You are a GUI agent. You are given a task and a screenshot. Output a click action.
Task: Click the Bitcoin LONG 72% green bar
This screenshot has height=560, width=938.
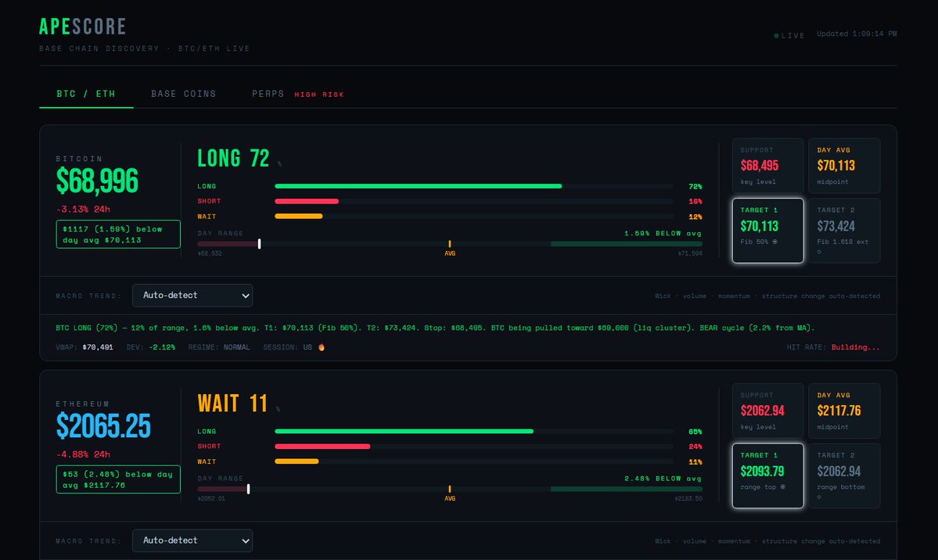tap(419, 186)
